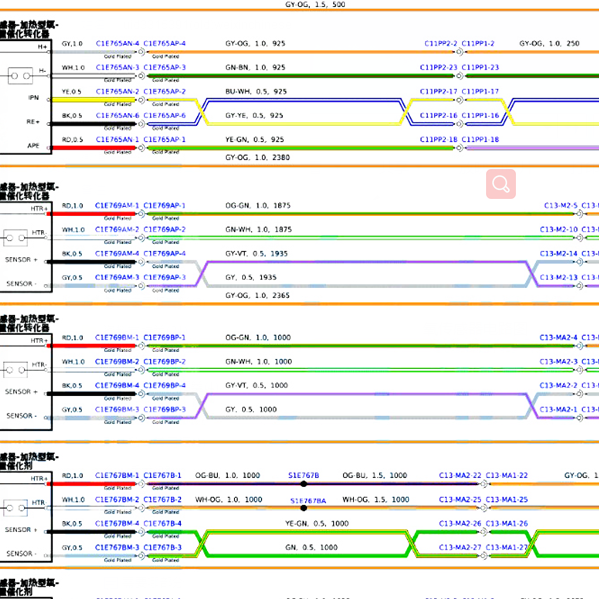Viewport: 599px width, 599px height.
Task: Open connector pin C13-M2-5
Action: pos(561,206)
